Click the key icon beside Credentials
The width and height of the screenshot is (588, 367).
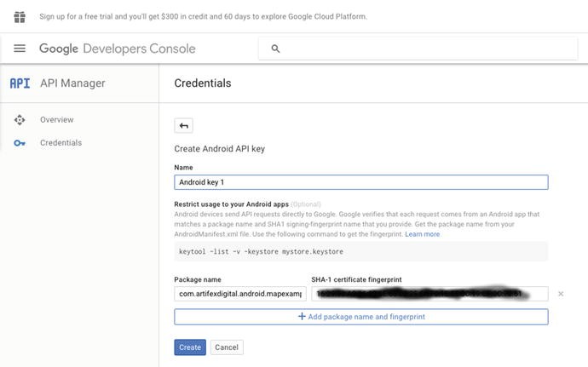[20, 143]
